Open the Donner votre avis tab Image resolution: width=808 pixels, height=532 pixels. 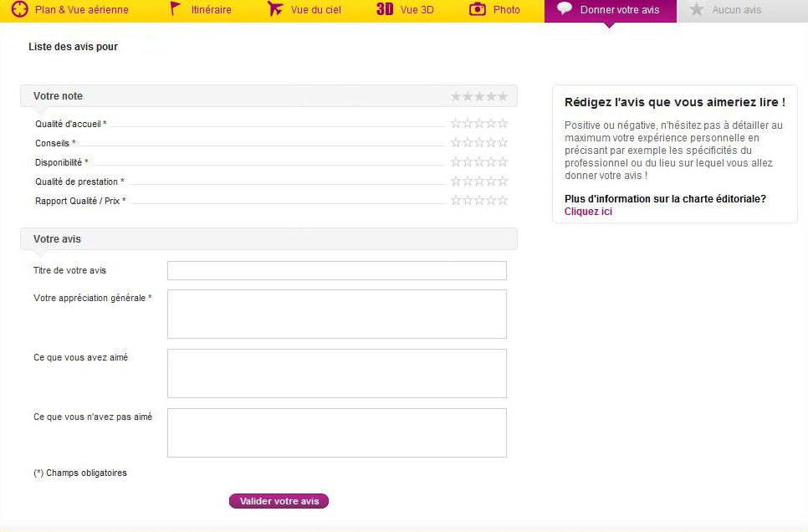[619, 10]
